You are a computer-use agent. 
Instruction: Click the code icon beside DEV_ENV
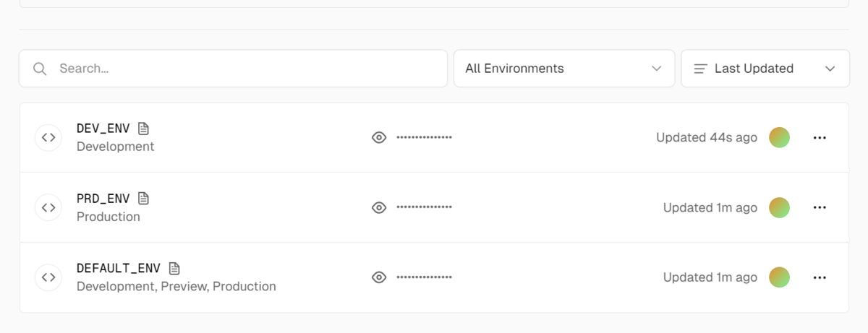point(48,137)
